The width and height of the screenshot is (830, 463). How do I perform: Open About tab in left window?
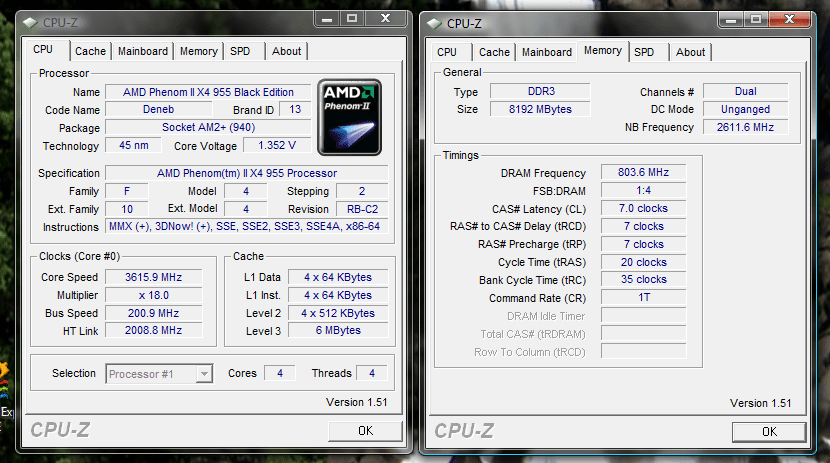tap(286, 51)
